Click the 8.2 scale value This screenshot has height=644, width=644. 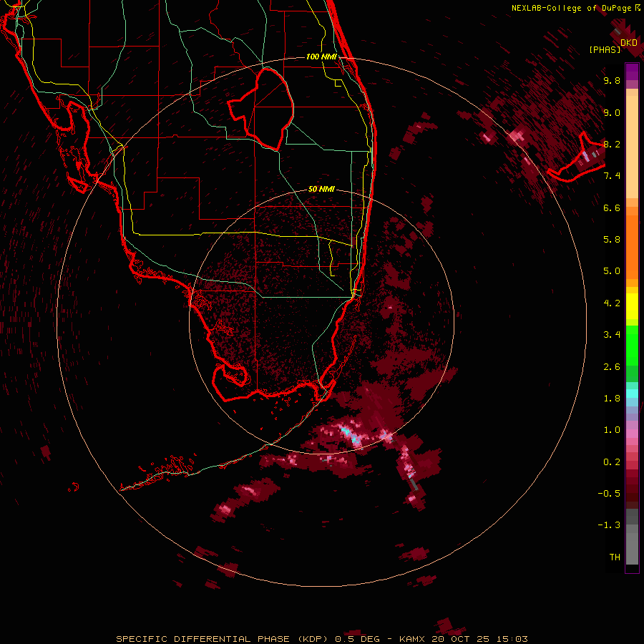[612, 144]
